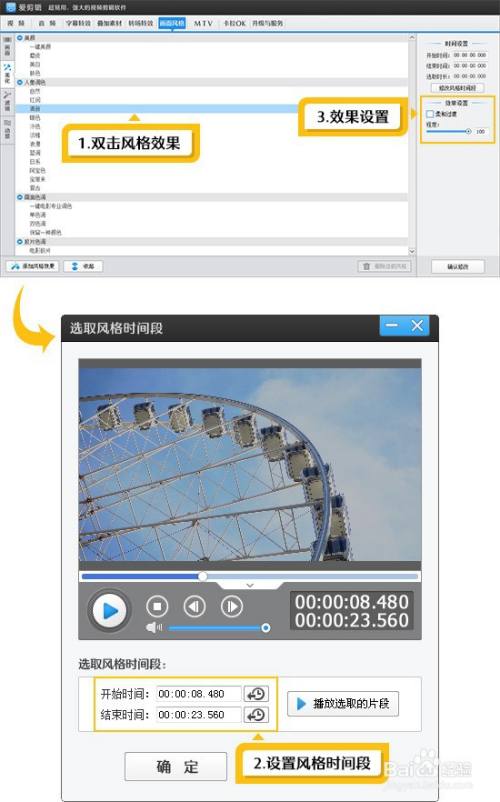Click the 播放选取的片段 play button
This screenshot has width=500, height=802.
click(343, 704)
